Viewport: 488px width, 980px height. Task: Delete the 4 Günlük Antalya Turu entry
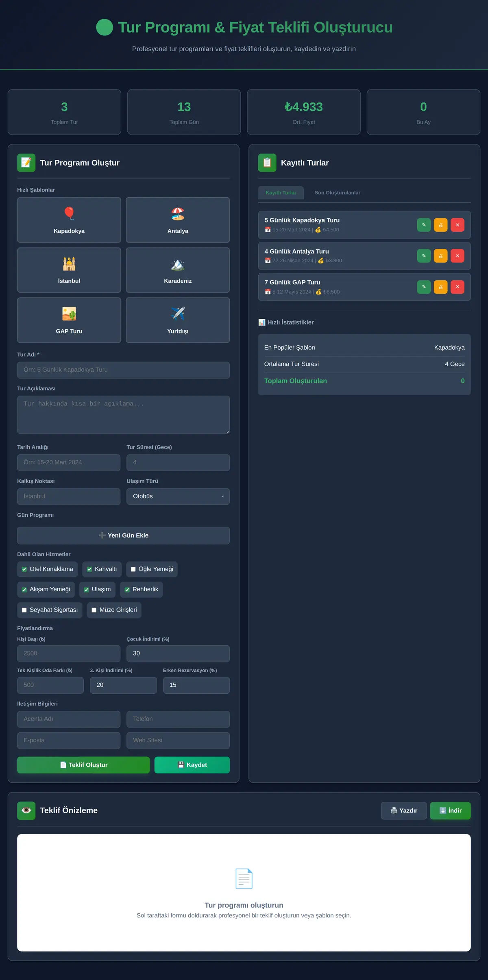click(457, 256)
